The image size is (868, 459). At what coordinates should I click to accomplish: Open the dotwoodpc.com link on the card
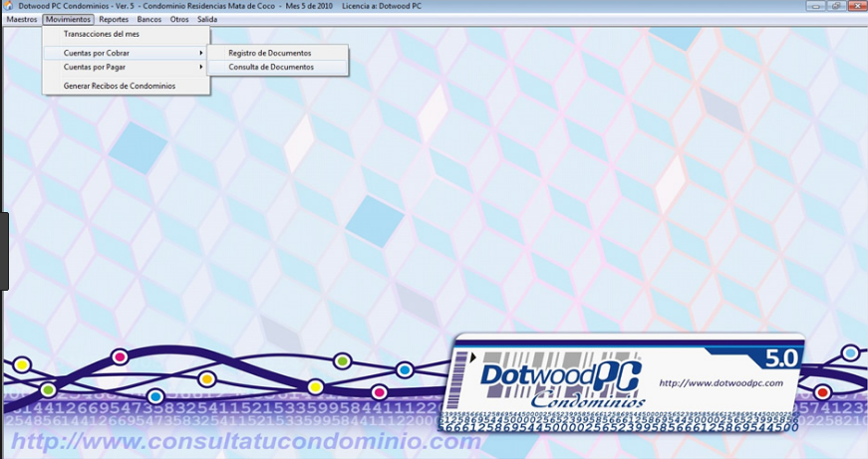pyautogui.click(x=721, y=382)
